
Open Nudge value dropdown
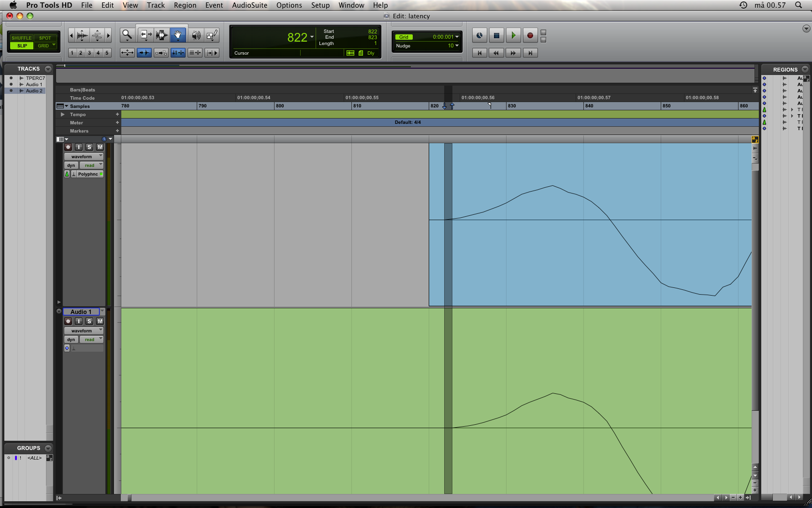coord(457,46)
